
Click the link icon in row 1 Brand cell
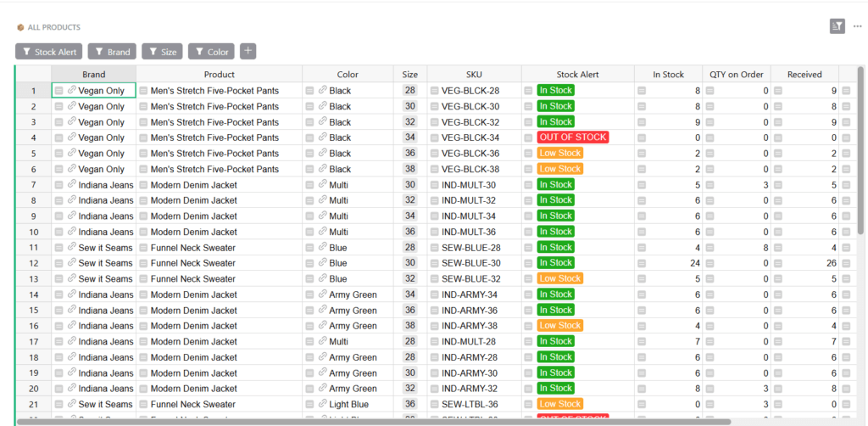pos(71,90)
